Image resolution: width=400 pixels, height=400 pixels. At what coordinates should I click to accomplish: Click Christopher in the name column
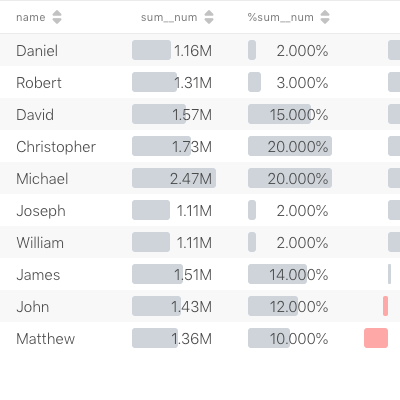(56, 147)
